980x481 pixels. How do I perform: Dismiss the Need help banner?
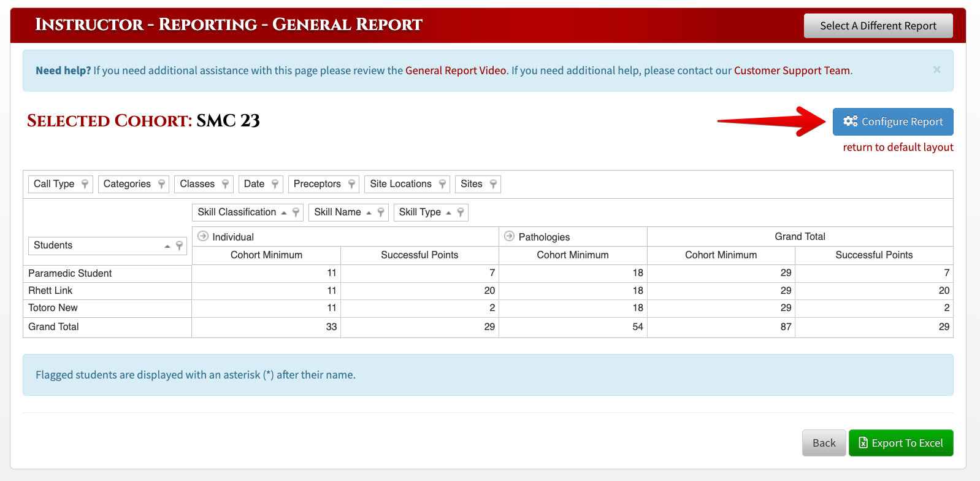tap(936, 70)
